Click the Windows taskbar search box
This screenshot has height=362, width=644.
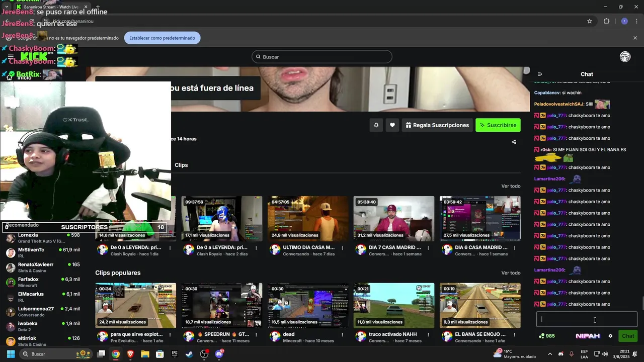tap(55, 354)
